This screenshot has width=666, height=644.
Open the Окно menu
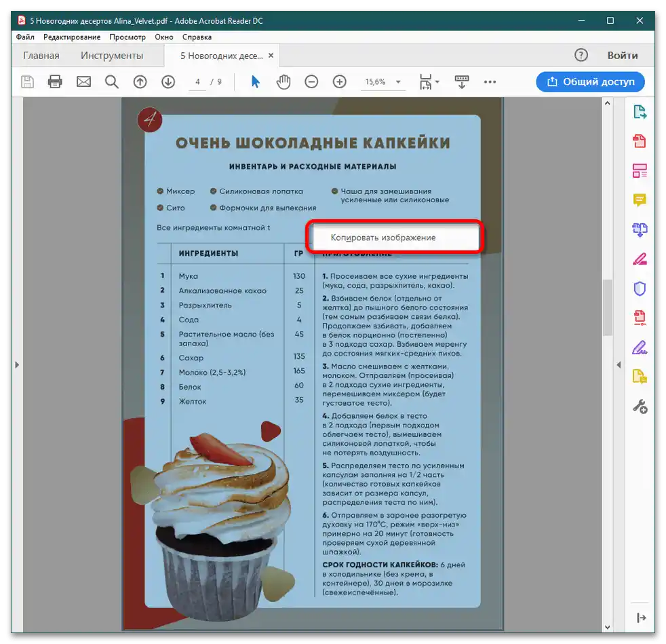164,37
